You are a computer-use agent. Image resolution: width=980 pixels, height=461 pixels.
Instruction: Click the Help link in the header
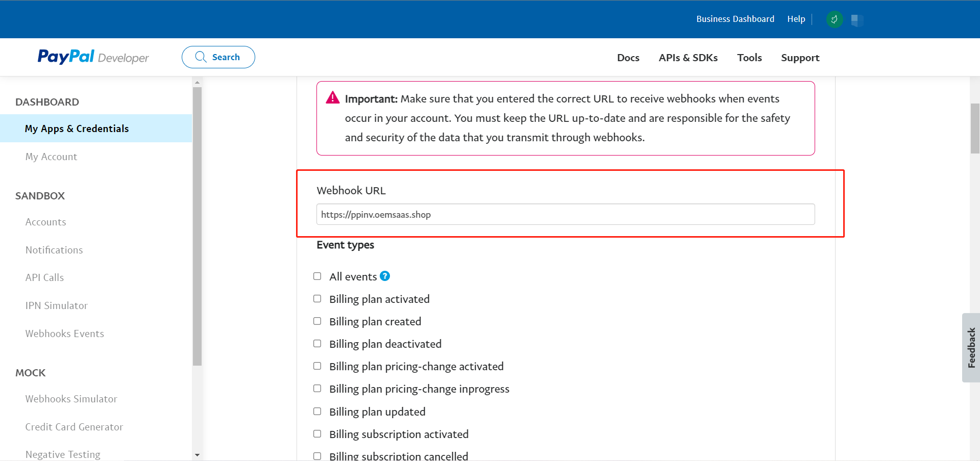tap(796, 19)
